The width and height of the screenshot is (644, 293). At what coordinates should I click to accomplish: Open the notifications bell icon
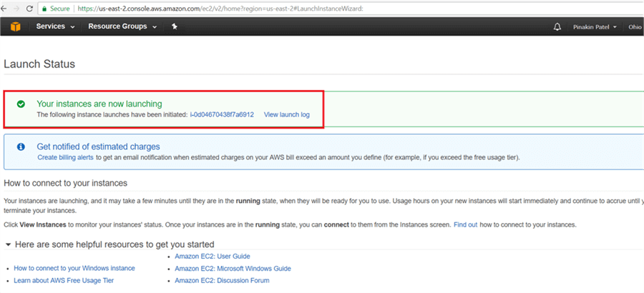557,26
